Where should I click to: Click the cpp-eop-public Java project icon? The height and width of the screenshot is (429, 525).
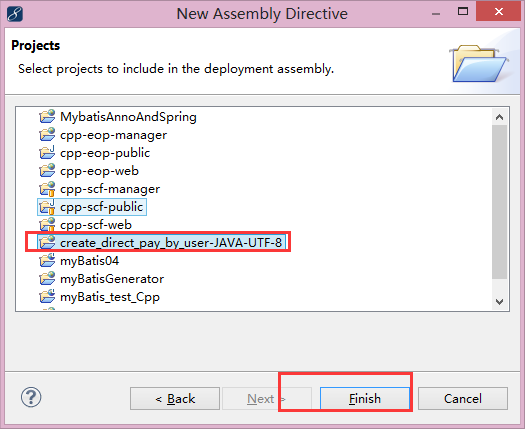click(x=47, y=153)
